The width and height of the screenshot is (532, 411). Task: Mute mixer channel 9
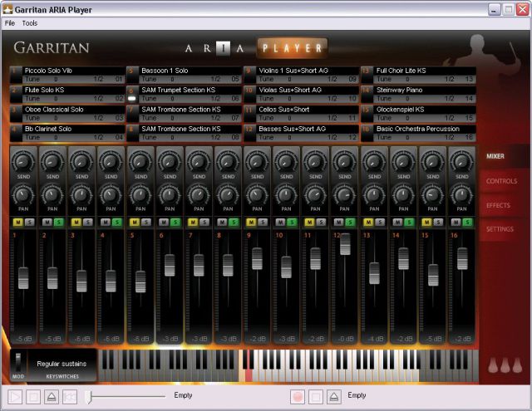coord(251,223)
